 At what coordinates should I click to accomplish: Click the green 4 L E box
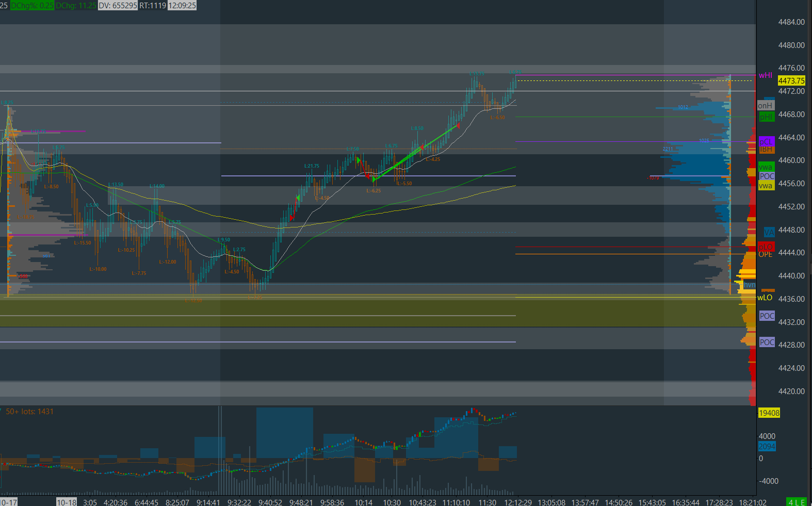(797, 502)
